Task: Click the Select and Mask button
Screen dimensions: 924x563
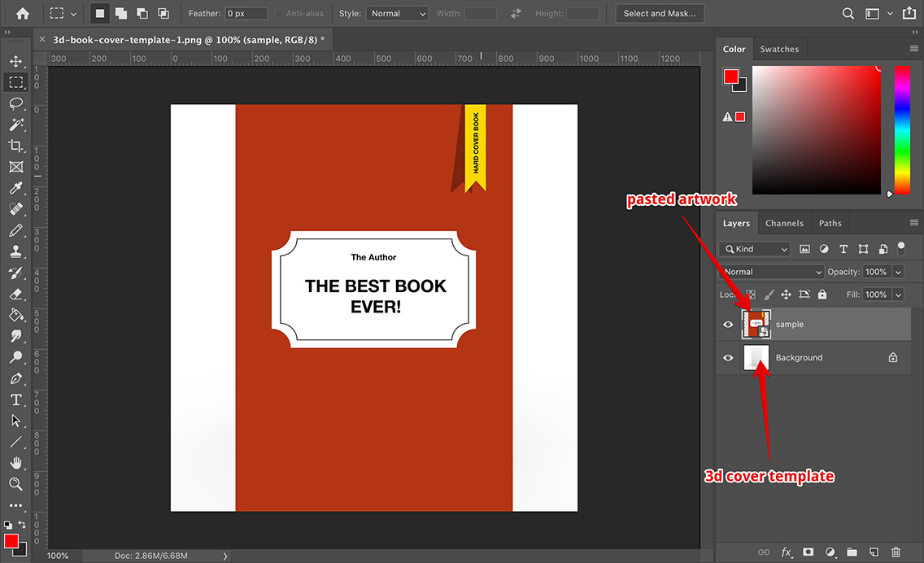Action: 660,13
